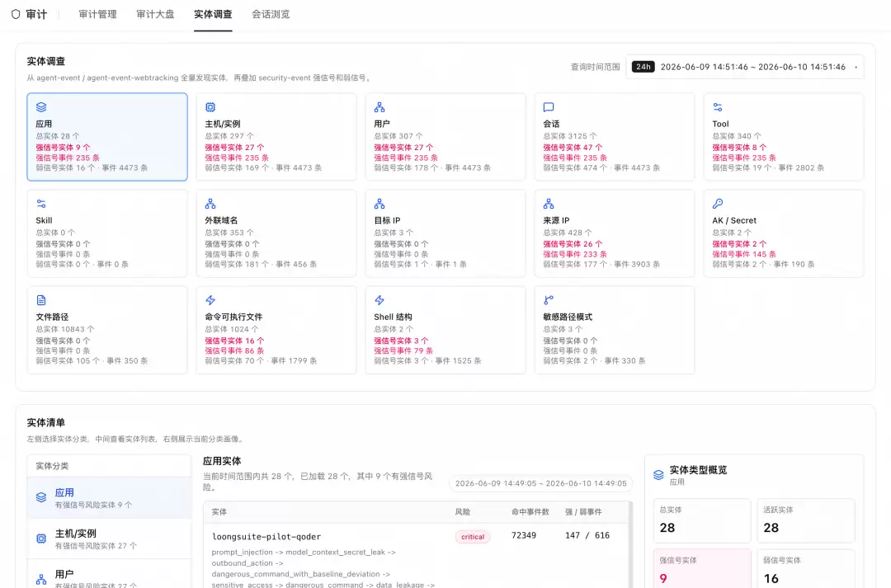Image resolution: width=891 pixels, height=588 pixels.
Task: Click the key icon on AK / Secret card
Action: 718,204
